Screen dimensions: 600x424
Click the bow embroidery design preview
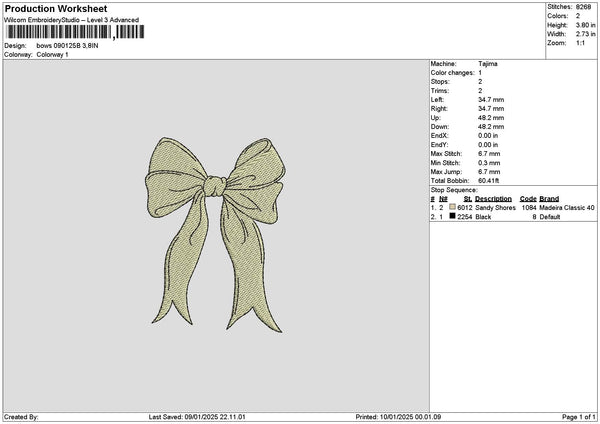tap(218, 230)
